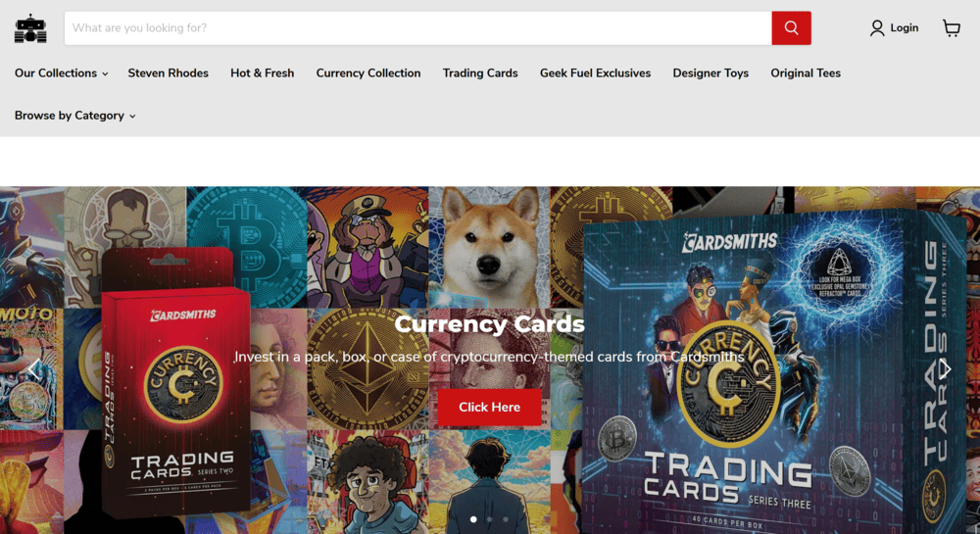
Task: Focus the 'What are you looking for?' search field
Action: 418,28
